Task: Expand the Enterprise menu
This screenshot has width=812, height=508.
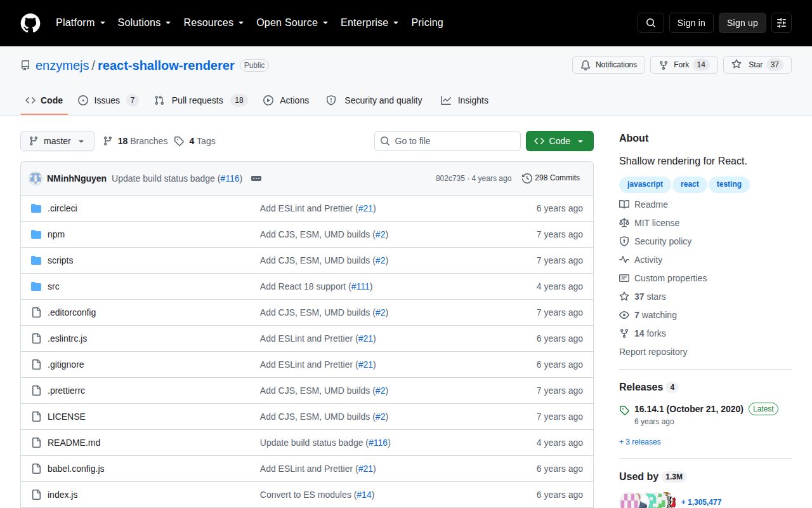Action: (369, 23)
